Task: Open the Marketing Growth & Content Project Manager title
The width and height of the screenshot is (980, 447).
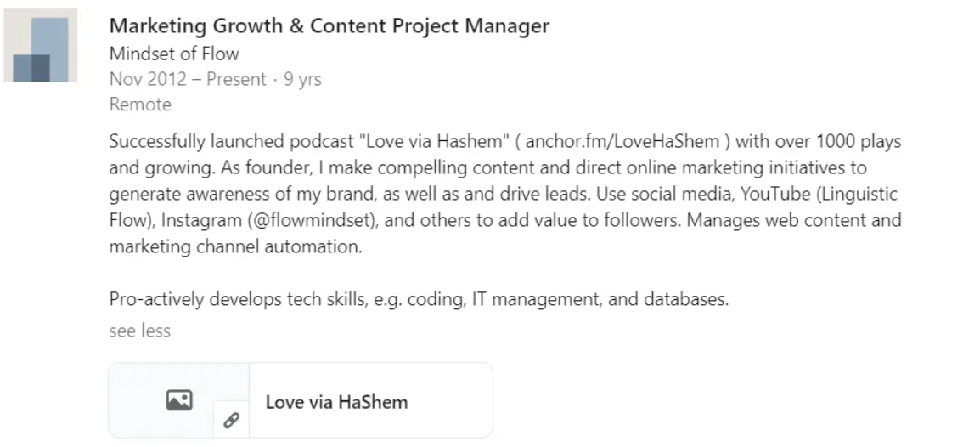Action: coord(329,26)
